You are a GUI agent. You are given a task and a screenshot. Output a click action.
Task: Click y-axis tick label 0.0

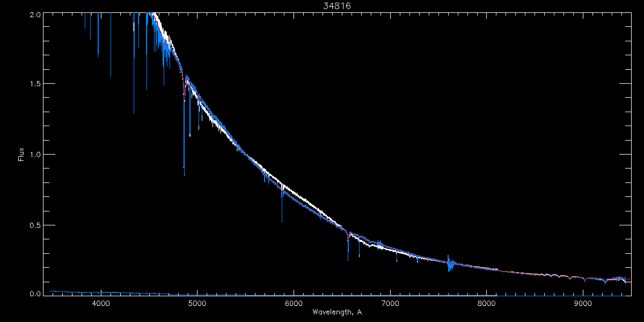coord(35,294)
